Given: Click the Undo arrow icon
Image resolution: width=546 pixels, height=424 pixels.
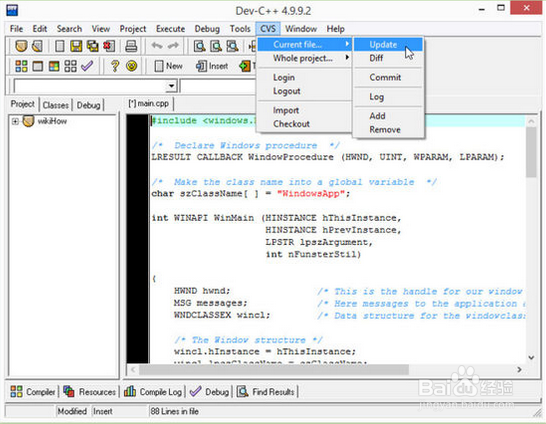Looking at the screenshot, I should [x=157, y=46].
